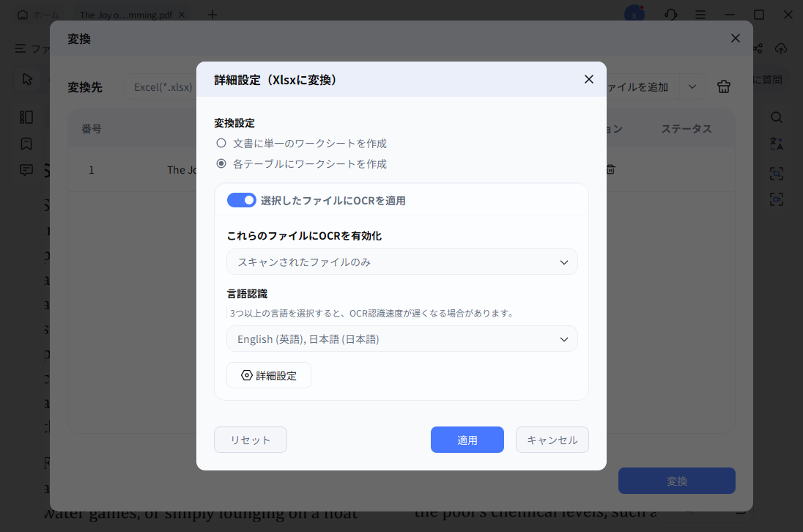Open the スキャンされたファイルのみ dropdown
This screenshot has width=803, height=532.
click(401, 262)
